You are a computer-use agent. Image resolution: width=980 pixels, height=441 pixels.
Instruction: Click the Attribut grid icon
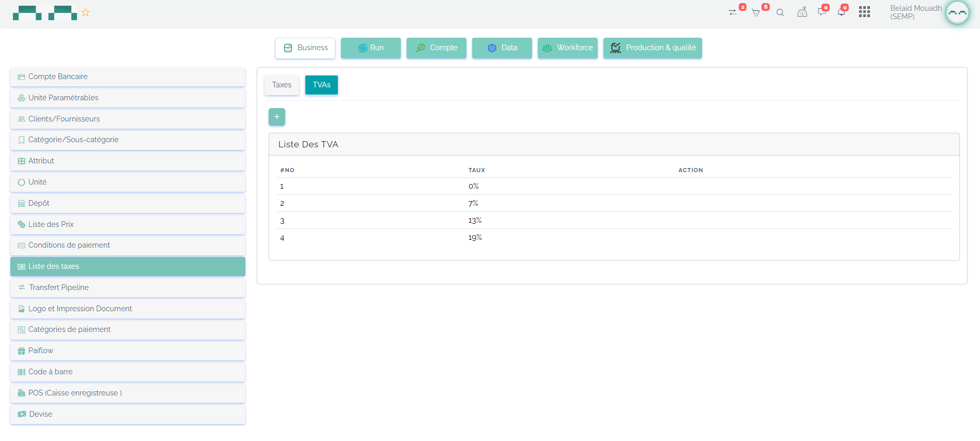click(22, 161)
